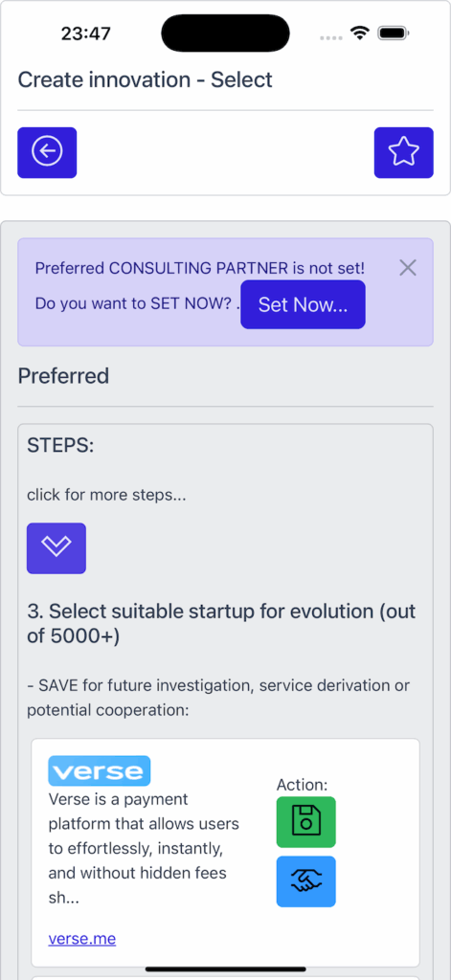The image size is (451, 980).
Task: Tap the blue handshake cooperation icon
Action: [305, 881]
